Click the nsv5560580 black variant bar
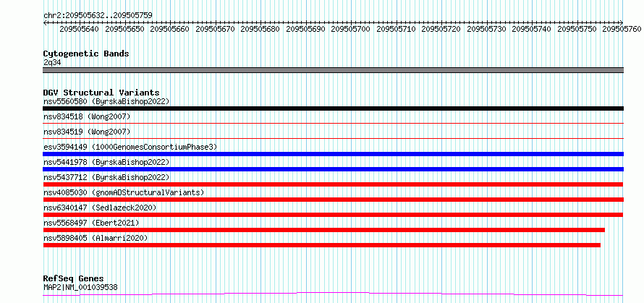 click(333, 108)
